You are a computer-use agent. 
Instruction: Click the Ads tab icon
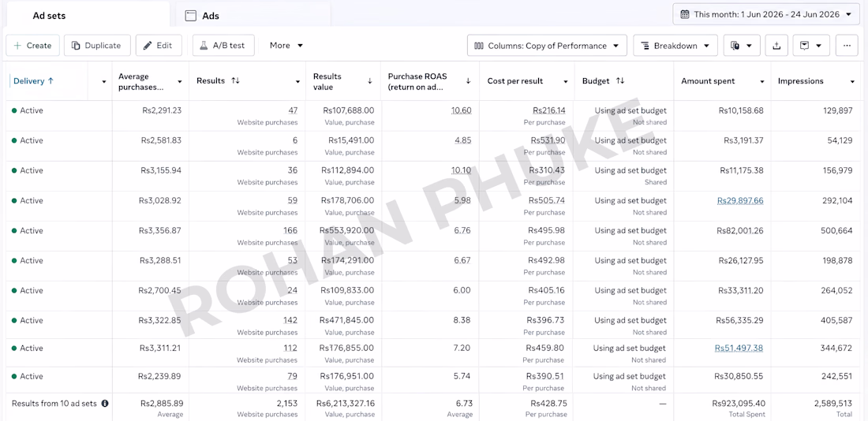point(191,16)
